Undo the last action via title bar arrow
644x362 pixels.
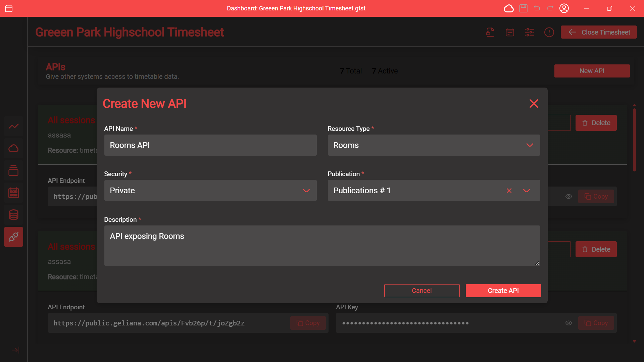(x=537, y=8)
